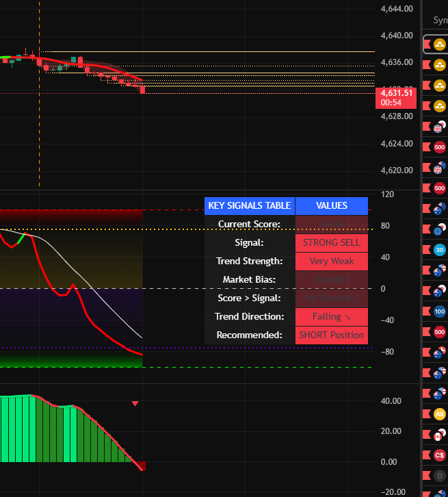Toggle the flag beside the gray "D" symbol
This screenshot has width=448, height=497.
point(425,475)
